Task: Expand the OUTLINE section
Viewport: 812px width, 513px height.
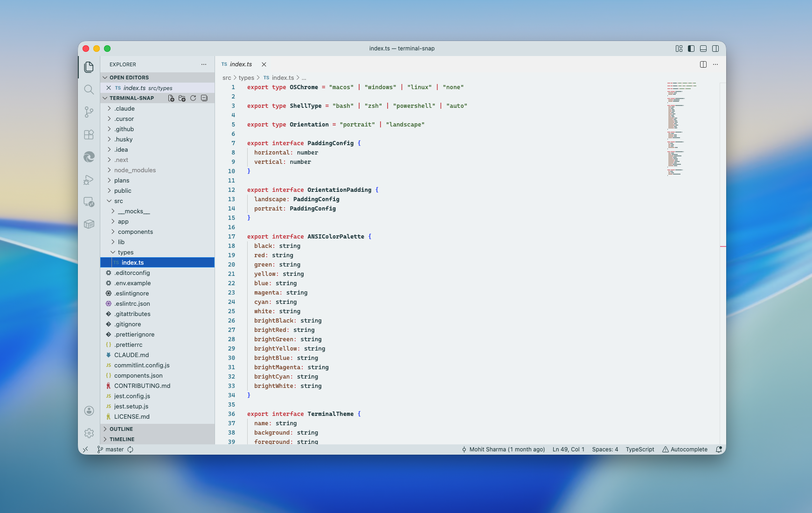Action: click(158, 429)
